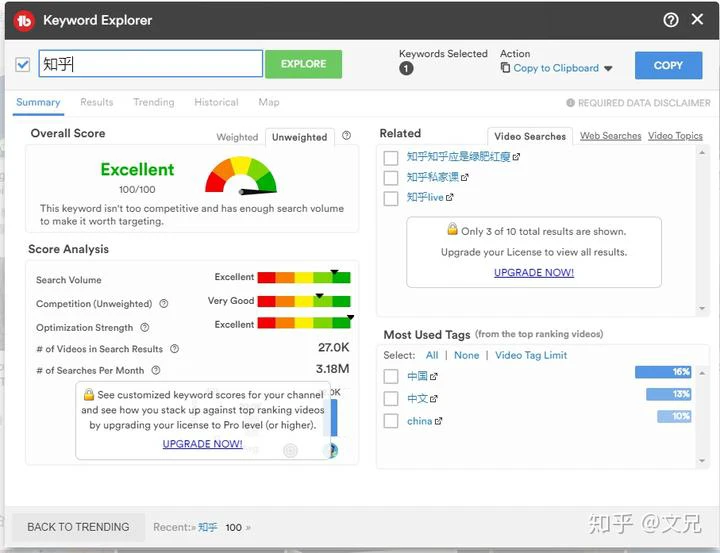The height and width of the screenshot is (553, 720).
Task: Click UPGRADE NOW in the Related panel
Action: click(x=534, y=272)
